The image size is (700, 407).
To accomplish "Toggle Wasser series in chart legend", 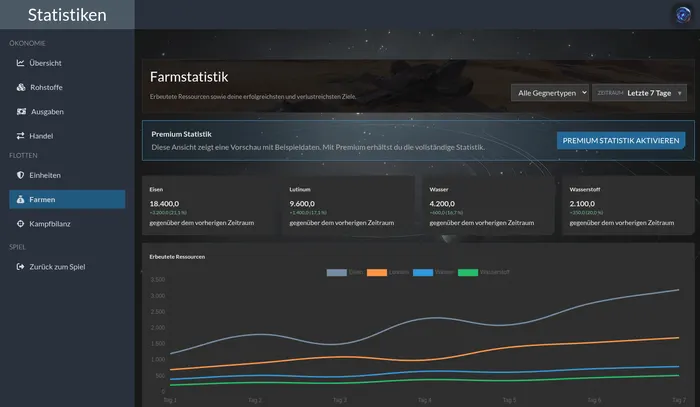I will point(433,272).
